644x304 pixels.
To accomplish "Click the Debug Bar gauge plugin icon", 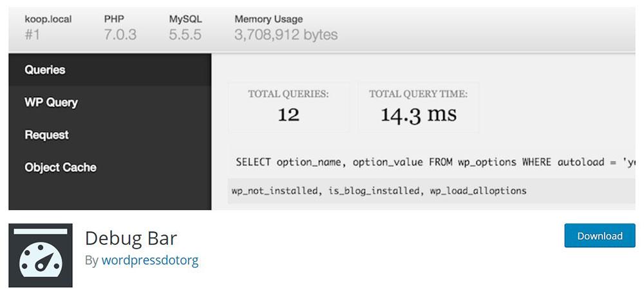I will [x=40, y=255].
